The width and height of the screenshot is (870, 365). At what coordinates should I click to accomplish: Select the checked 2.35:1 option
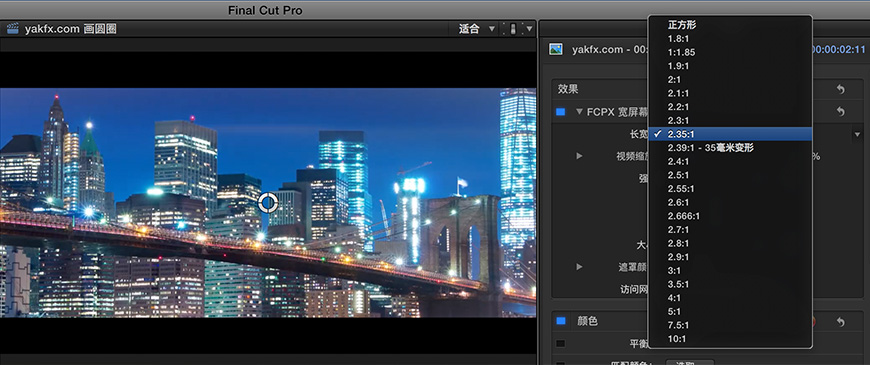pyautogui.click(x=730, y=134)
